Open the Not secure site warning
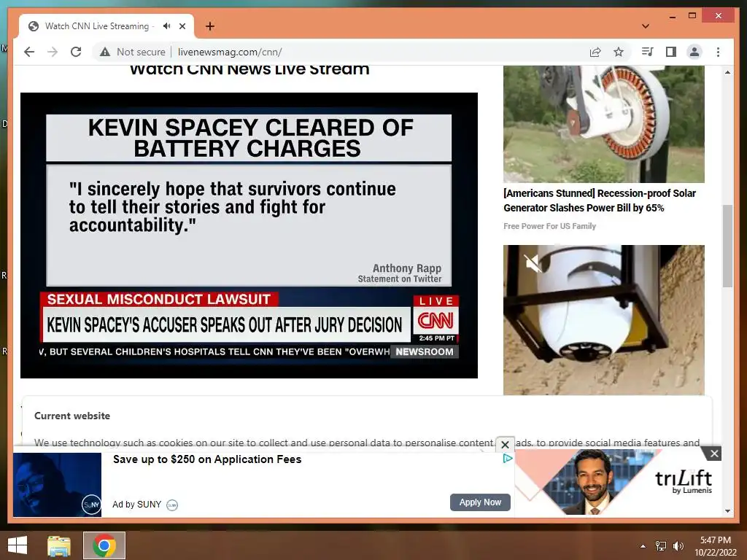Viewport: 747px width, 560px height. [x=133, y=52]
